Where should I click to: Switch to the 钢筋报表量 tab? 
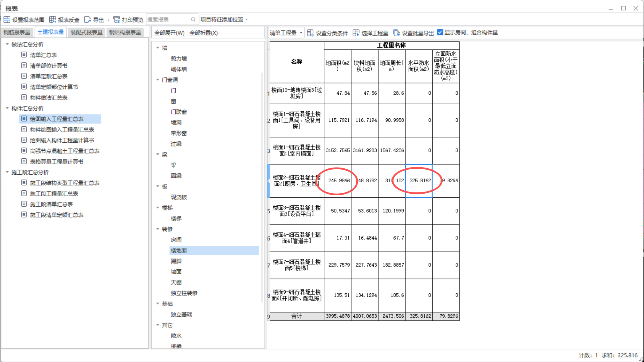[17, 32]
